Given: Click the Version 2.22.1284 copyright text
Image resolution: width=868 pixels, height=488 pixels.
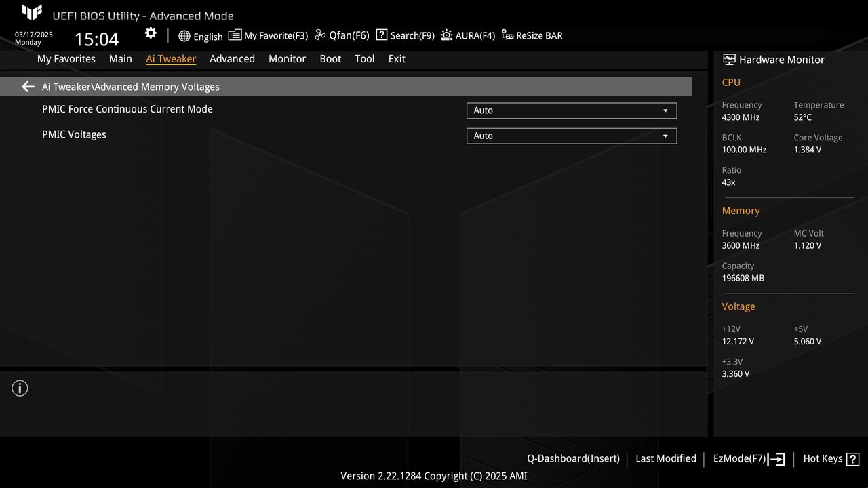Looking at the screenshot, I should tap(434, 476).
